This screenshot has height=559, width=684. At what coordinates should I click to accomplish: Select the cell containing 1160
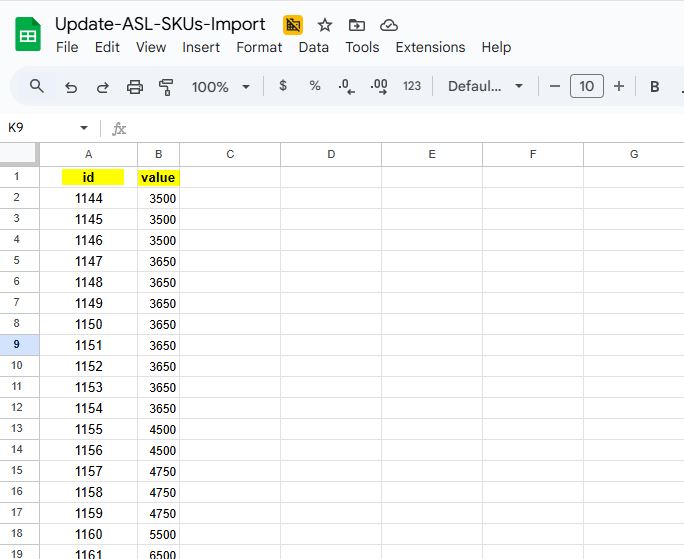pos(89,534)
